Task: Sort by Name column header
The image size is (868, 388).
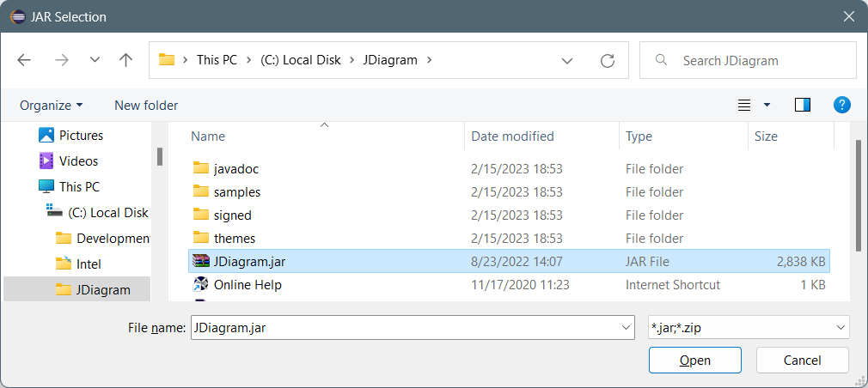Action: [208, 136]
